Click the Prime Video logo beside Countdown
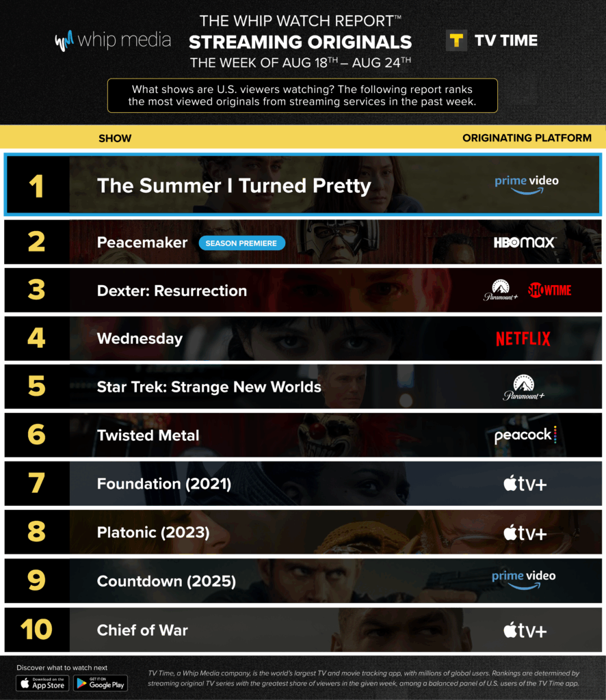 pos(524,580)
